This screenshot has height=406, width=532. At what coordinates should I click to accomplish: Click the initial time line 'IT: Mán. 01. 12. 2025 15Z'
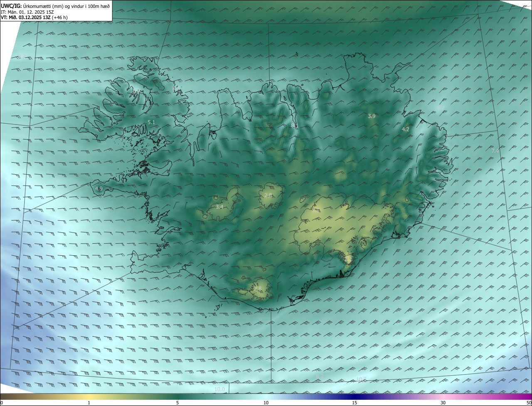[x=27, y=12]
